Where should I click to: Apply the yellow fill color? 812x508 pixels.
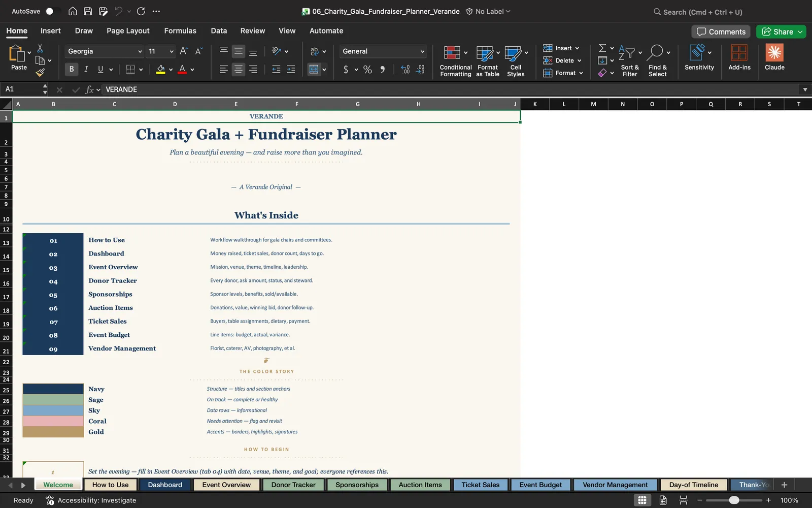point(160,69)
